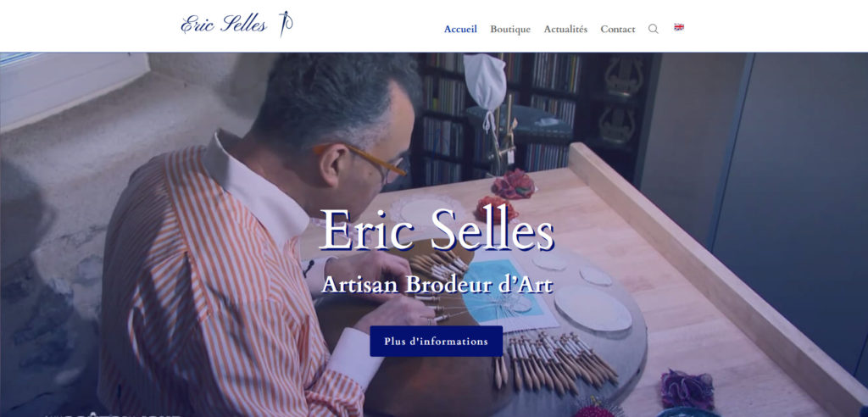Click the large white oval lace doily
This screenshot has width=868, height=417.
pos(593,309)
